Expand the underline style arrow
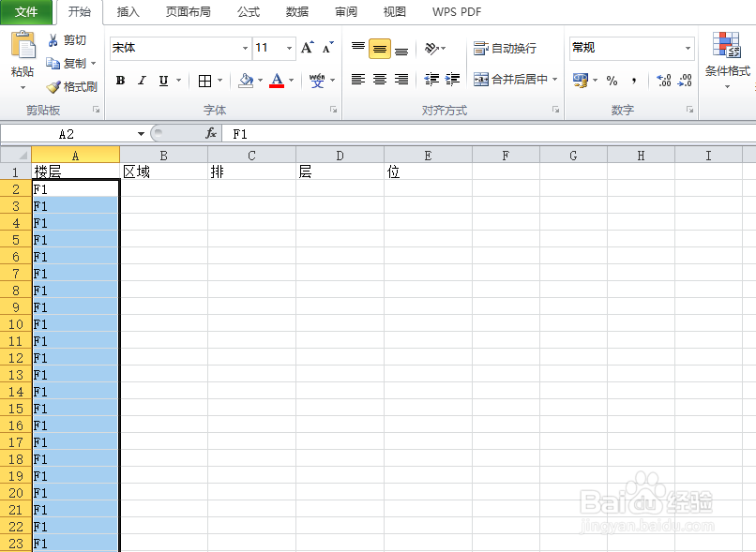The image size is (756, 552). point(178,81)
